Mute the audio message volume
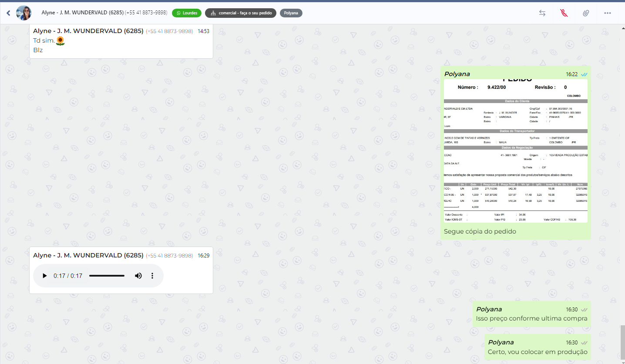 click(138, 276)
